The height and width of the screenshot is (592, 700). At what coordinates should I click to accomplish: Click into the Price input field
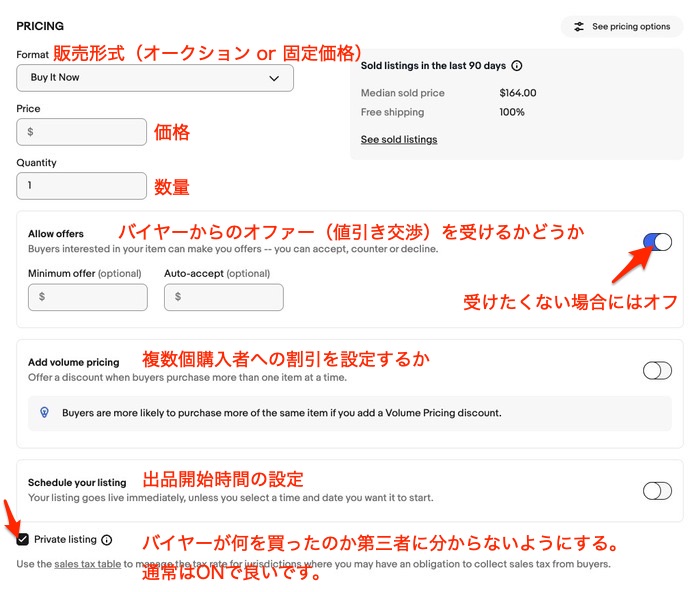82,132
